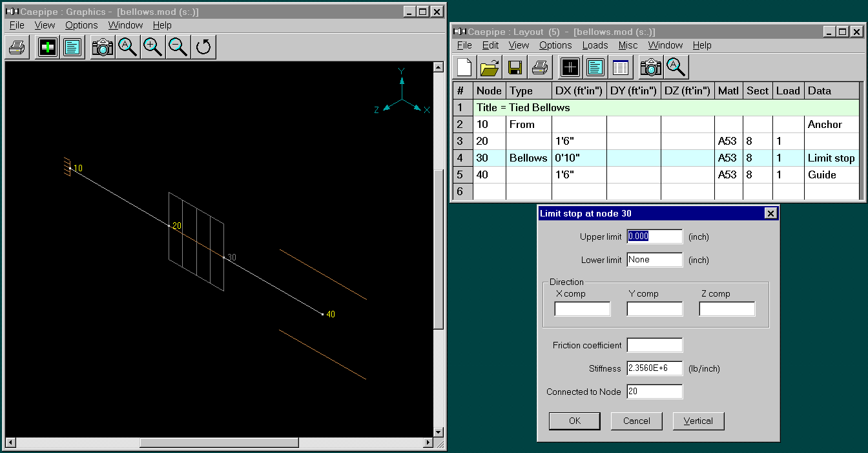This screenshot has width=868, height=453.
Task: Click node 40 label in Graphics view
Action: click(x=330, y=315)
